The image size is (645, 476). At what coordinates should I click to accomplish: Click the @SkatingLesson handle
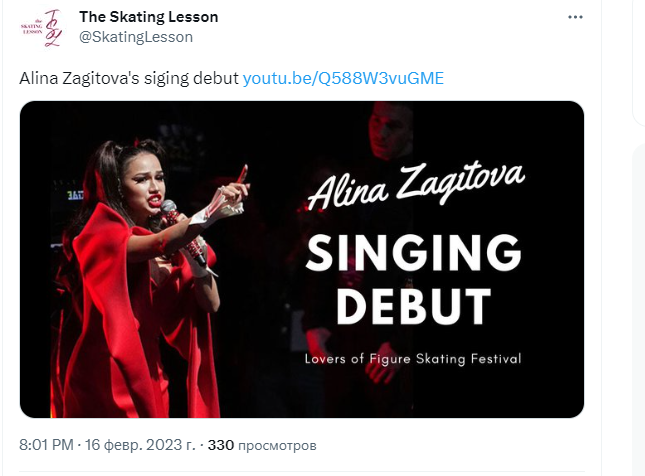136,37
